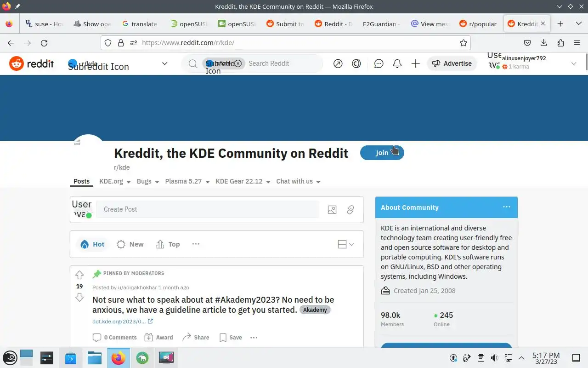588x368 pixels.
Task: Expand KDE Gear 22.12 dropdown
Action: tap(243, 182)
